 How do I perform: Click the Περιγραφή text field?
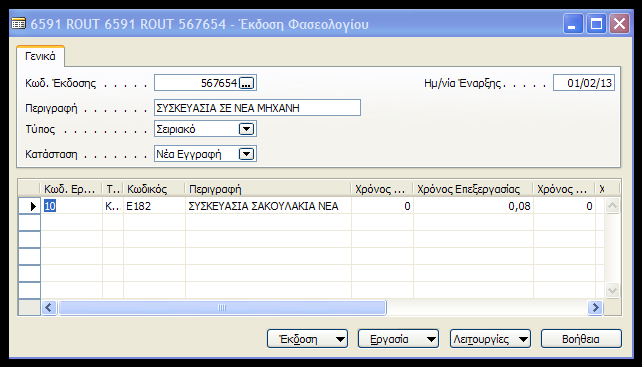click(257, 108)
